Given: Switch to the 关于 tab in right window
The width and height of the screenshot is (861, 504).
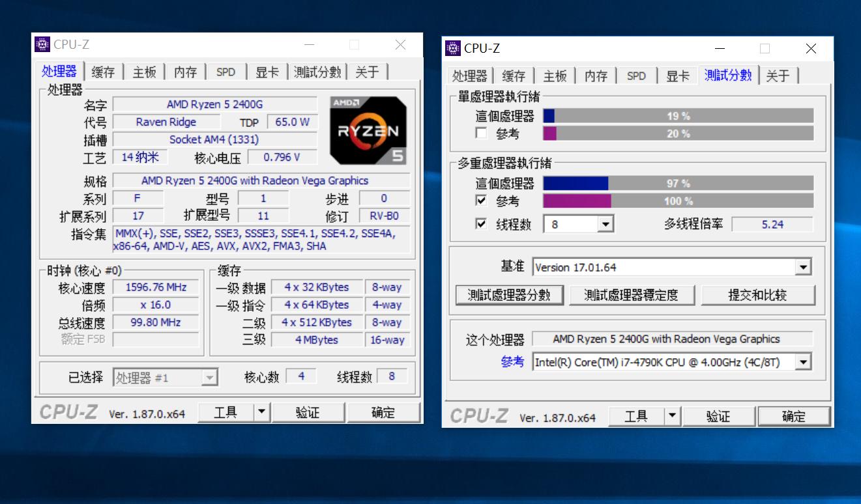Looking at the screenshot, I should 779,76.
